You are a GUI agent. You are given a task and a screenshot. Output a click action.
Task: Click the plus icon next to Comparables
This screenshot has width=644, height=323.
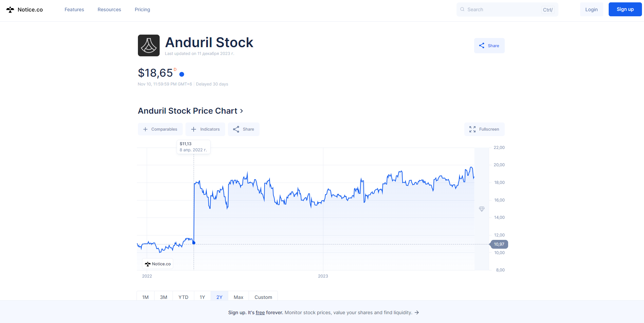coord(145,129)
